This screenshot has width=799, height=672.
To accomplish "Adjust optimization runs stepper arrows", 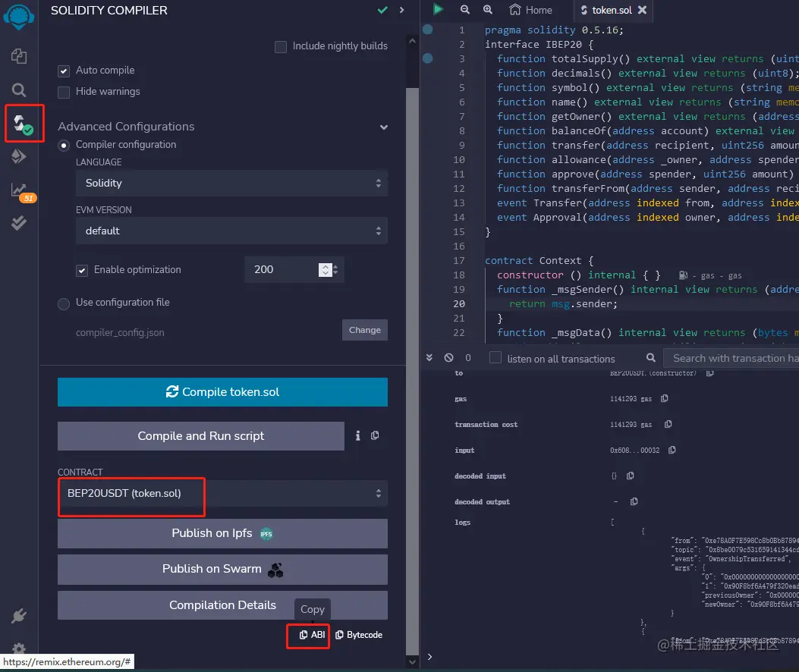I will point(326,269).
